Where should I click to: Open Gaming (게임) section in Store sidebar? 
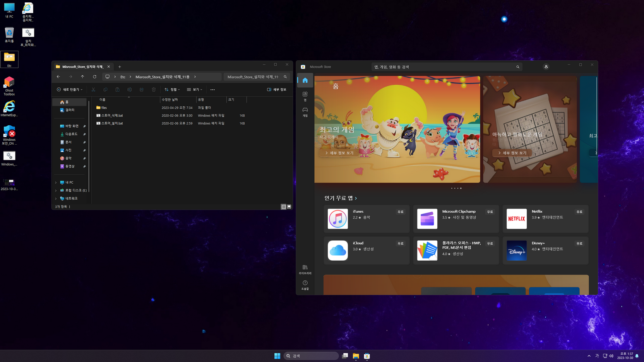(x=305, y=112)
